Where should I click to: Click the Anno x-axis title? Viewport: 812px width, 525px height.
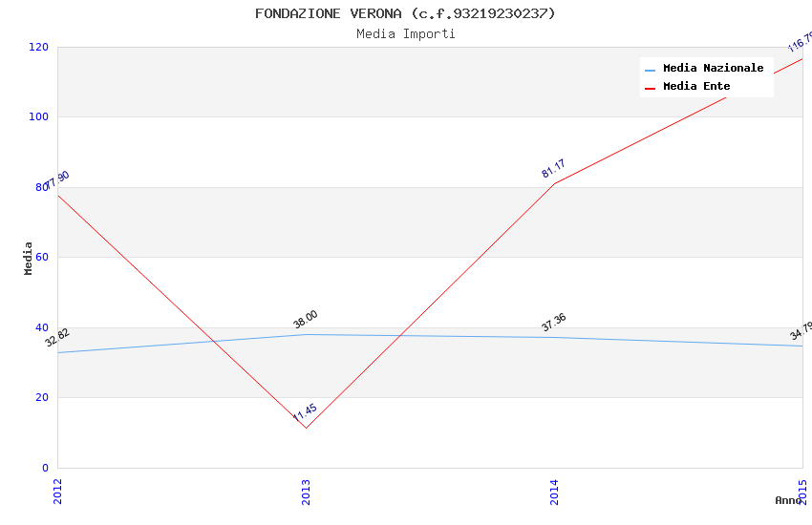click(788, 500)
